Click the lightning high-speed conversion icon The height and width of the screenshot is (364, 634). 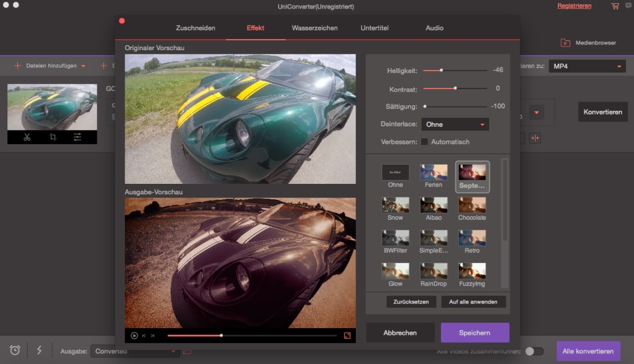[x=39, y=350]
